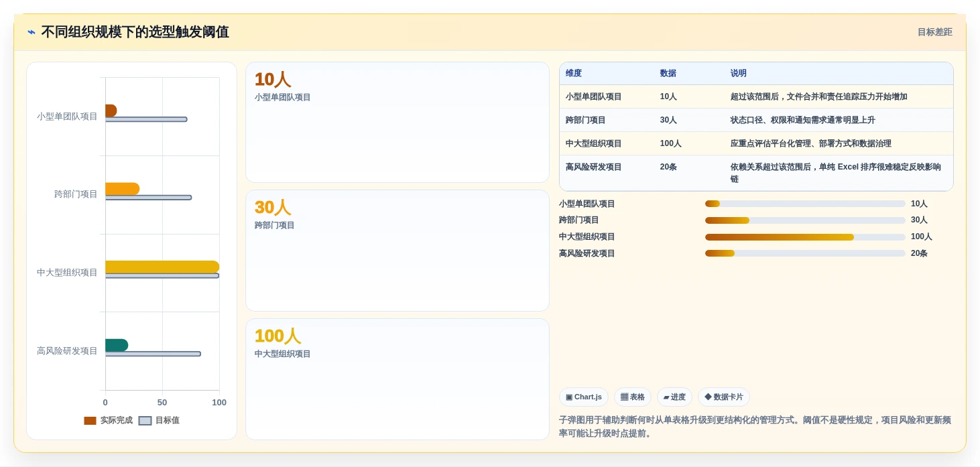Click 跨部门项目 chart axis label
The width and height of the screenshot is (980, 467).
pos(76,194)
